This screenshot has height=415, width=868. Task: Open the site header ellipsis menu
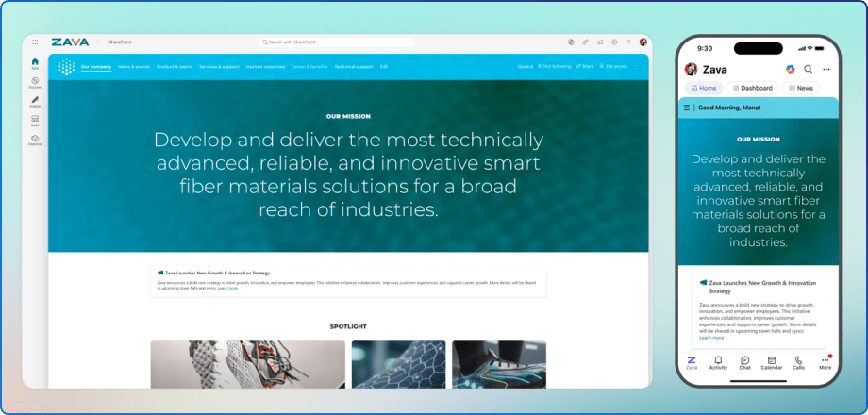pos(636,66)
